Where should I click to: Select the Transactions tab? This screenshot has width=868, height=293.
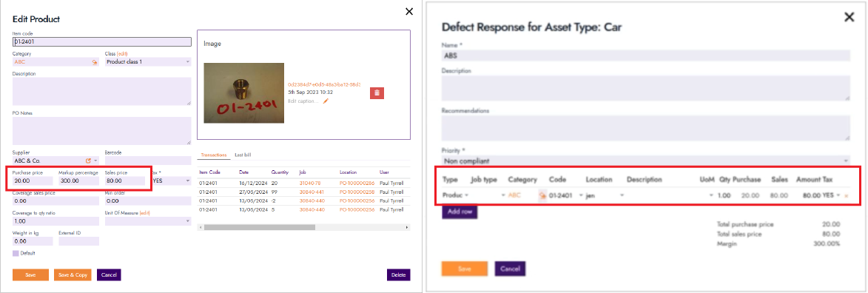[x=214, y=155]
